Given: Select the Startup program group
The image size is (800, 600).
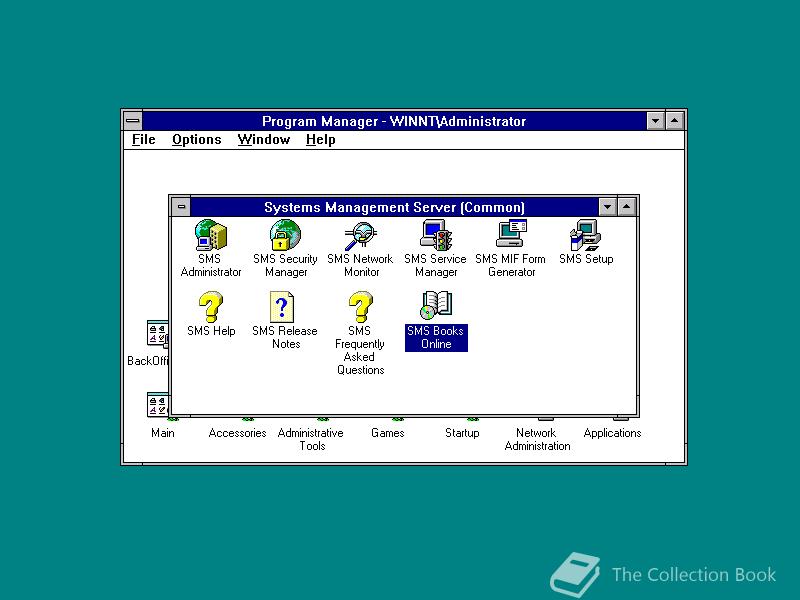Looking at the screenshot, I should click(x=462, y=433).
